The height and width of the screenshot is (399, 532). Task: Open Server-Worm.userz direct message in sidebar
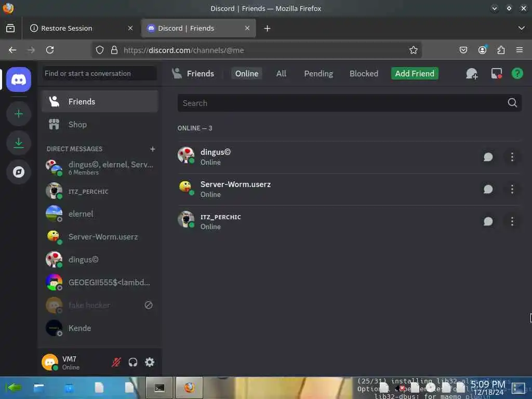100,236
